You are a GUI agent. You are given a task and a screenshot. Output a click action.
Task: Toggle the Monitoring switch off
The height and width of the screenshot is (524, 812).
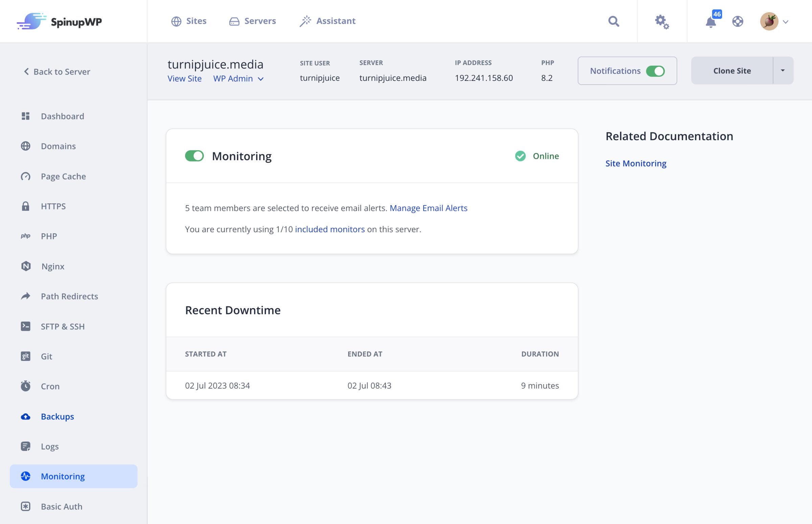(195, 156)
